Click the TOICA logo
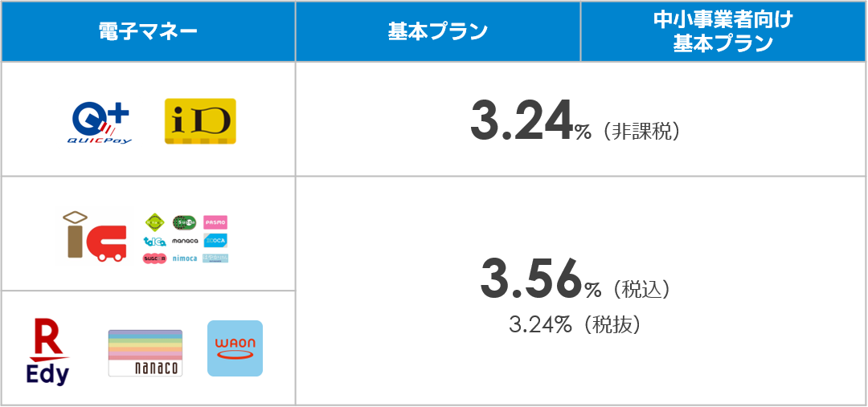Screen dimensions: 868x407 coord(155,241)
